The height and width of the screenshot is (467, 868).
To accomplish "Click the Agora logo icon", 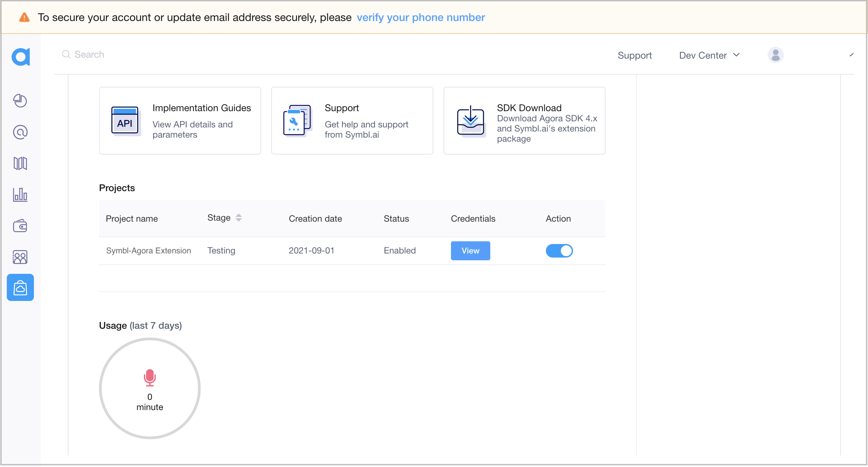I will (x=21, y=57).
